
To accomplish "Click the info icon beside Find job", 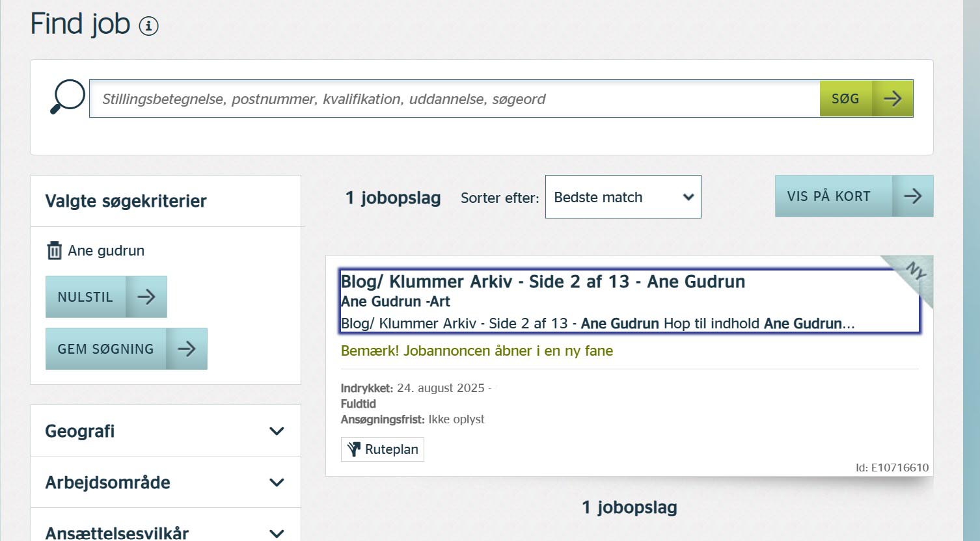I will coord(148,27).
